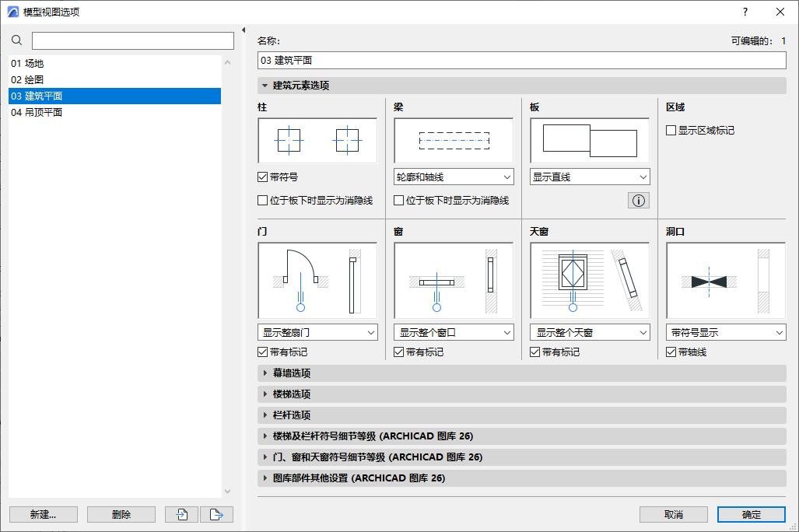The height and width of the screenshot is (532, 799).
Task: Click the ARCHICAD logo in the title bar
Action: pyautogui.click(x=12, y=12)
